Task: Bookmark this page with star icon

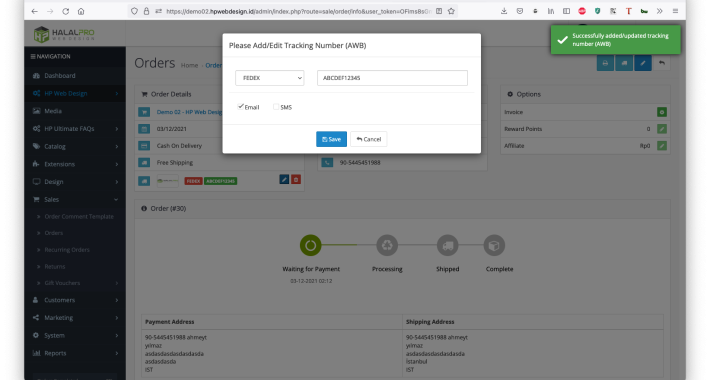Action: [451, 11]
